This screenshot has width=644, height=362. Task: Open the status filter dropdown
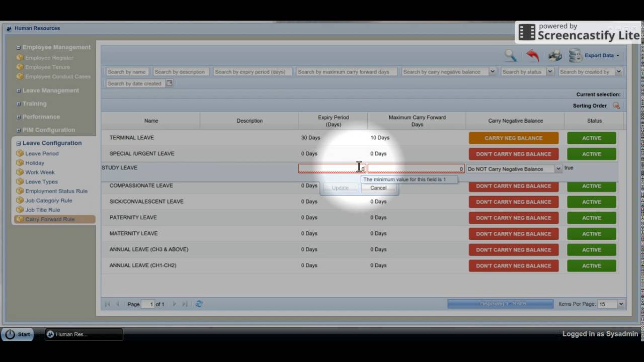click(x=549, y=72)
